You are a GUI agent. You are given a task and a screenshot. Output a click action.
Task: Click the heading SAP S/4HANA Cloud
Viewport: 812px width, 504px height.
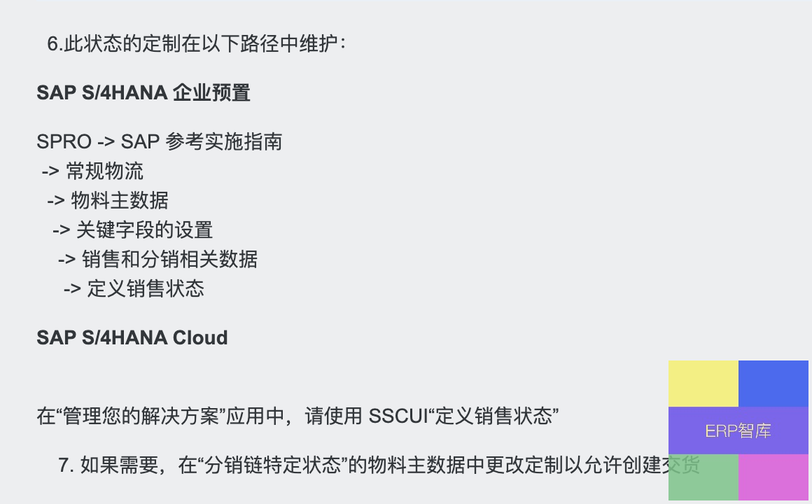pyautogui.click(x=132, y=337)
